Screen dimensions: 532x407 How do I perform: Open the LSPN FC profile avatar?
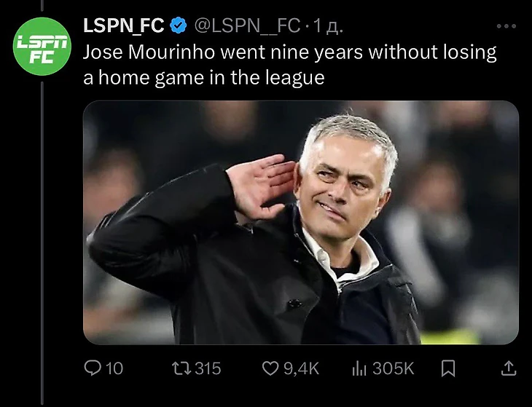coord(42,47)
